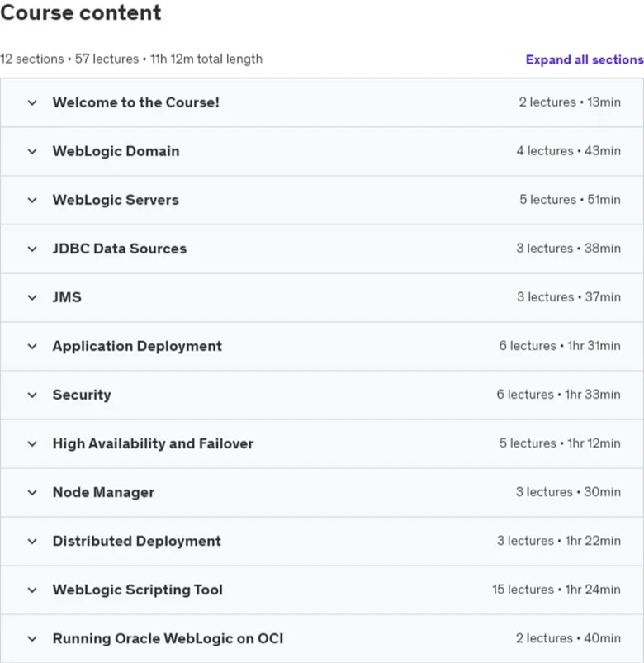Click '3 lectures • 1hr 22min' text
The height and width of the screenshot is (663, 644).
click(559, 541)
